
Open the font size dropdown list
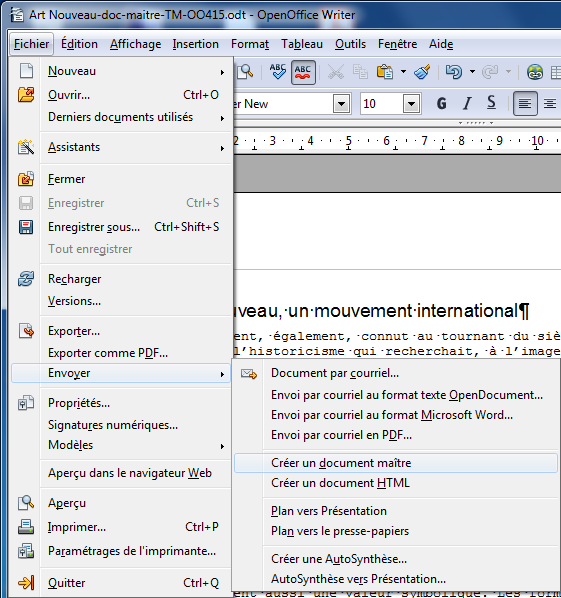[412, 104]
